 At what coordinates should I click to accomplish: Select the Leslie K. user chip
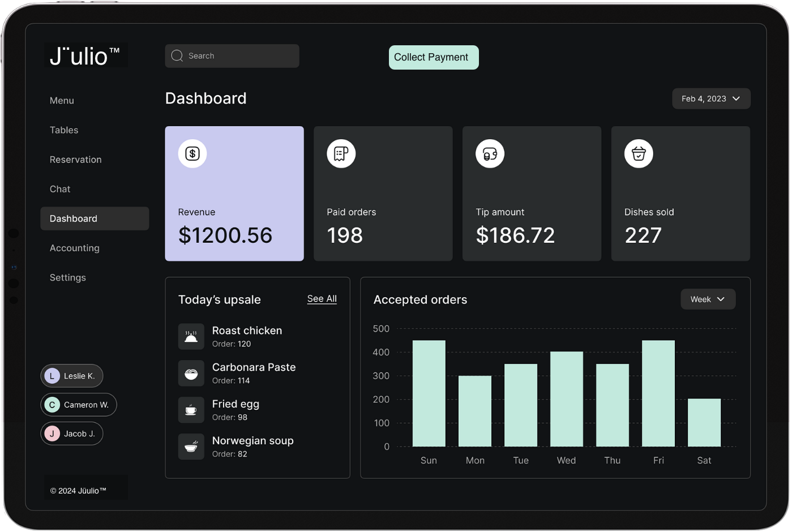pos(72,376)
